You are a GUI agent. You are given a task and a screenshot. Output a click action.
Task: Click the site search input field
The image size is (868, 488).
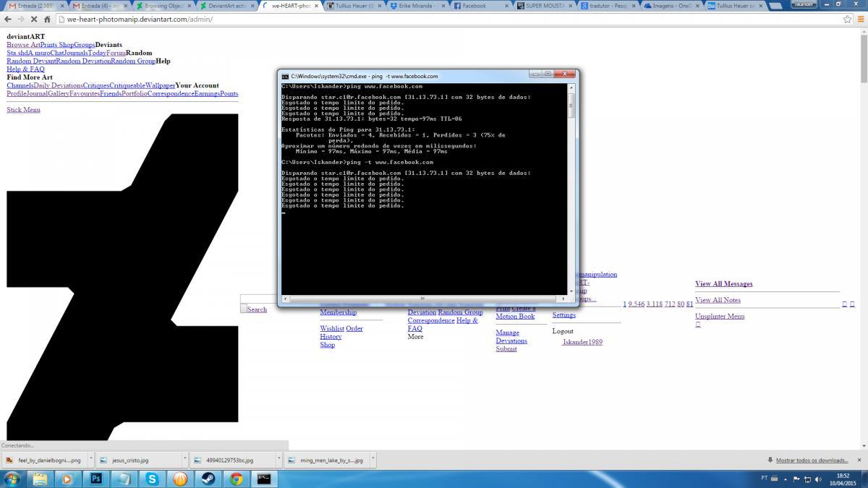pyautogui.click(x=259, y=299)
